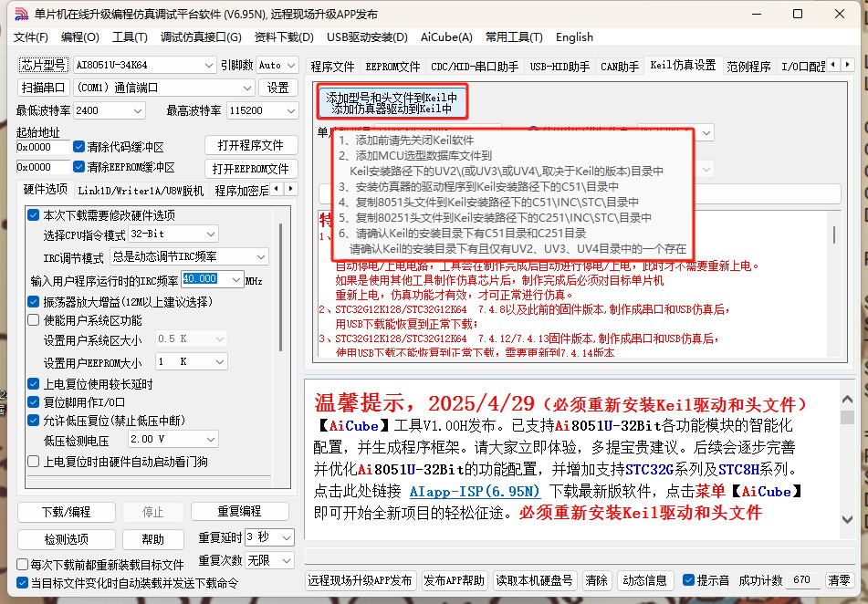Select Link1D/Writer1A/U8W脱机 tab
The image size is (868, 604).
141,191
